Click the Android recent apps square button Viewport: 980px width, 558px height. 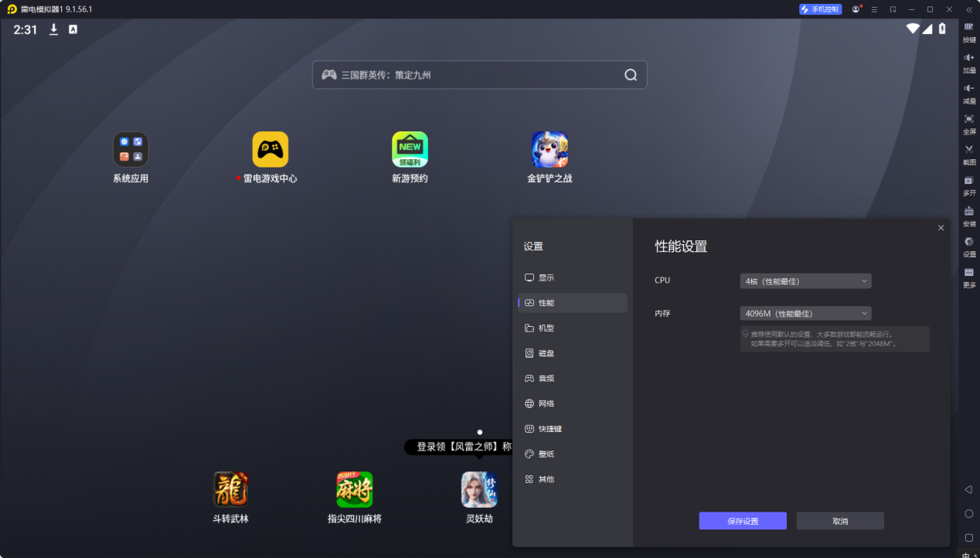coord(968,537)
